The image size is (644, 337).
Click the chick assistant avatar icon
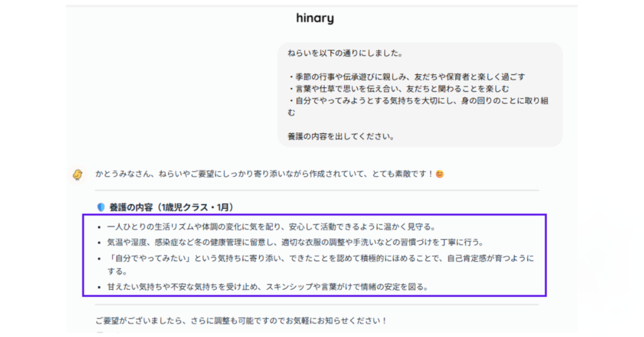click(77, 174)
